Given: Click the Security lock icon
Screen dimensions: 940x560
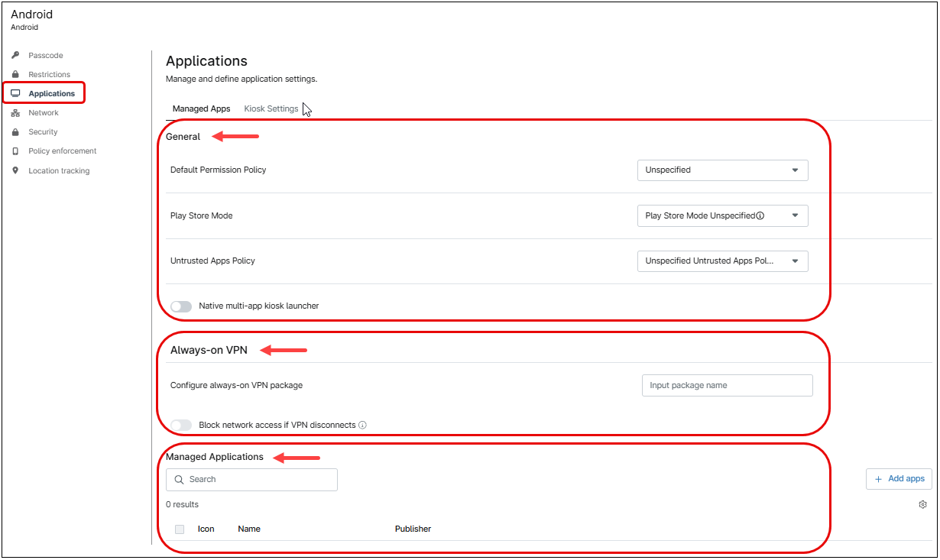Looking at the screenshot, I should pyautogui.click(x=15, y=132).
